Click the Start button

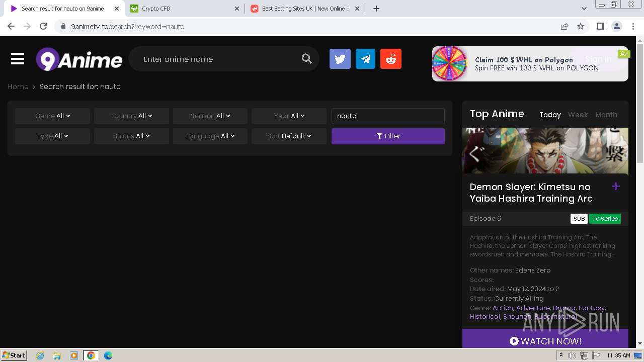pos(14,355)
